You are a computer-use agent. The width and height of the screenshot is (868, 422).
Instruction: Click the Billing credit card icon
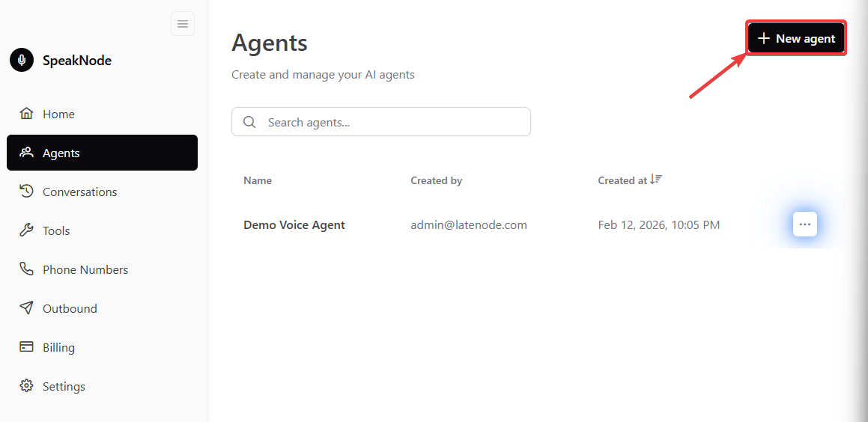[26, 347]
